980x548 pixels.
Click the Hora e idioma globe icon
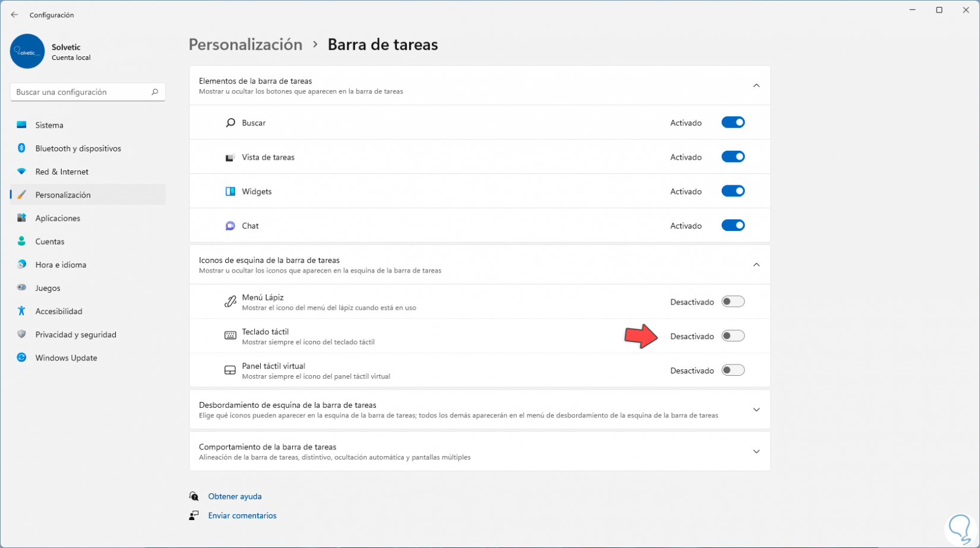[21, 264]
